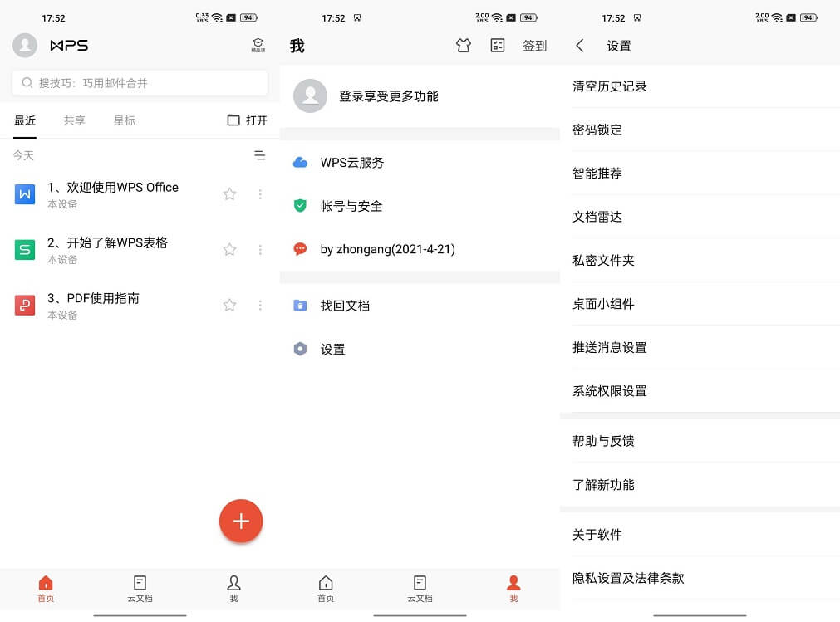Switch to the 星标 tab
This screenshot has height=622, width=840.
[125, 120]
